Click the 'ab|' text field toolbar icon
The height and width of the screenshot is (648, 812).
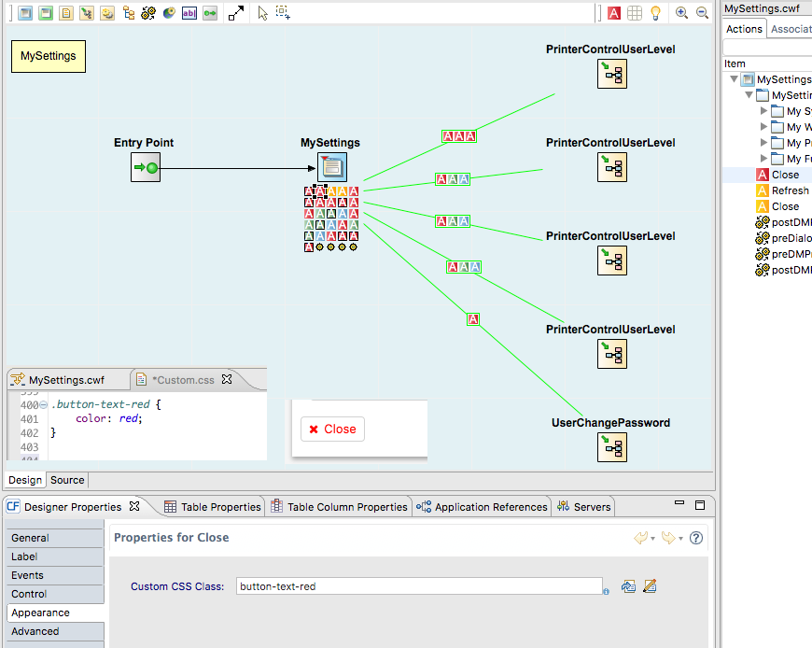tap(189, 13)
